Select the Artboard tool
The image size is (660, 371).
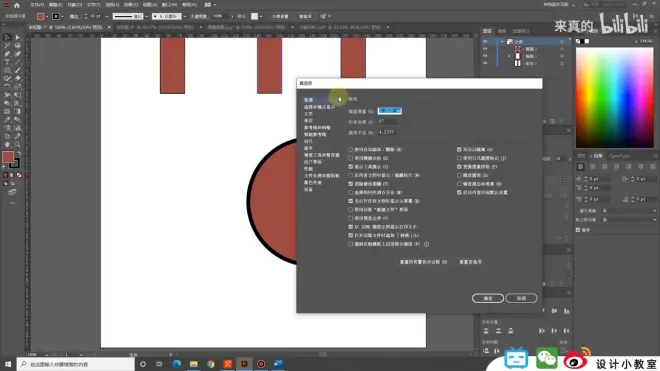click(x=7, y=136)
